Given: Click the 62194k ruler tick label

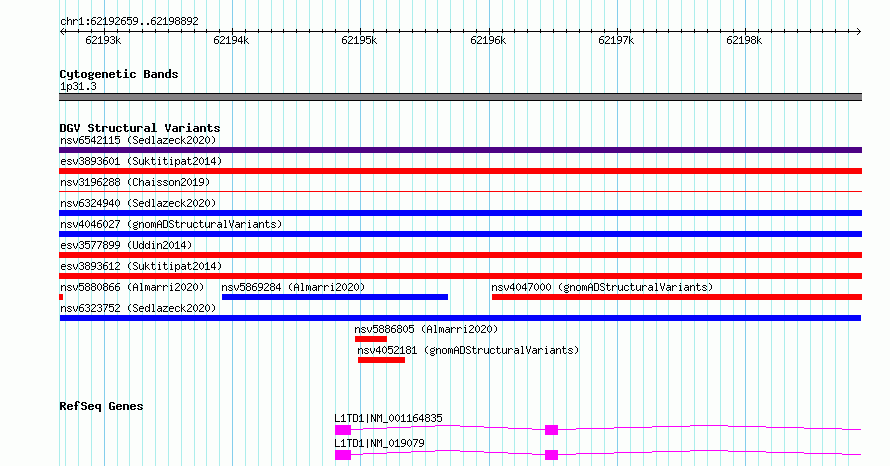Looking at the screenshot, I should click(x=231, y=40).
